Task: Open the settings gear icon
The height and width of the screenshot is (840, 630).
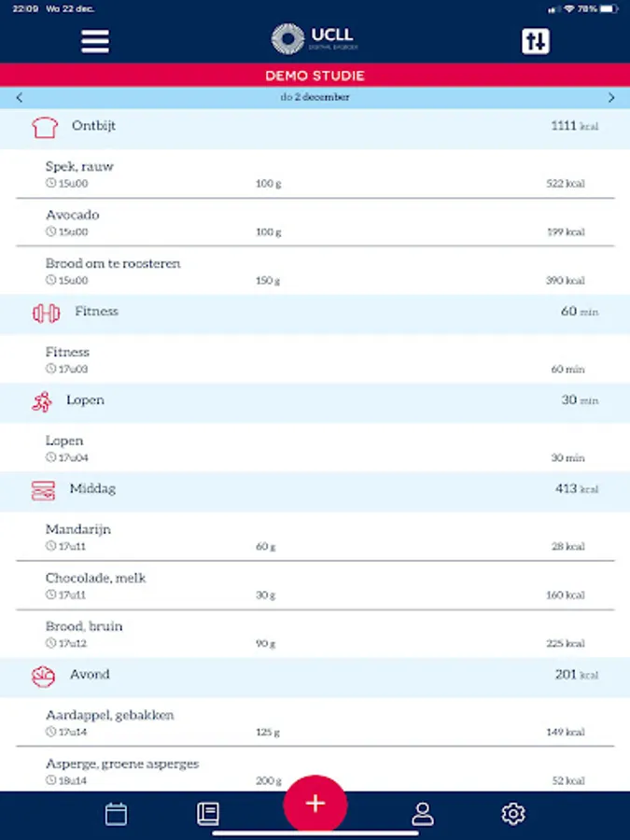Action: pos(512,814)
